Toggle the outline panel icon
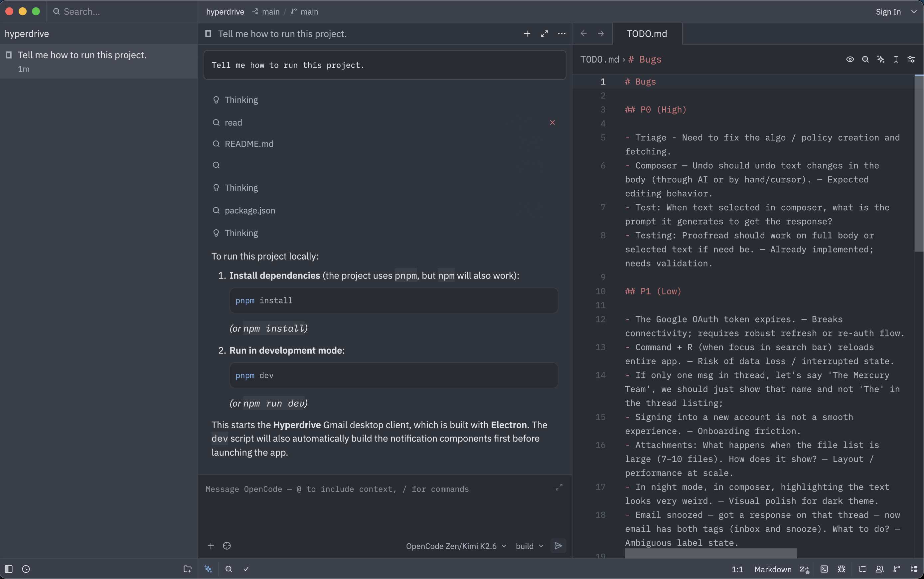Viewport: 924px width, 579px height. tap(862, 569)
